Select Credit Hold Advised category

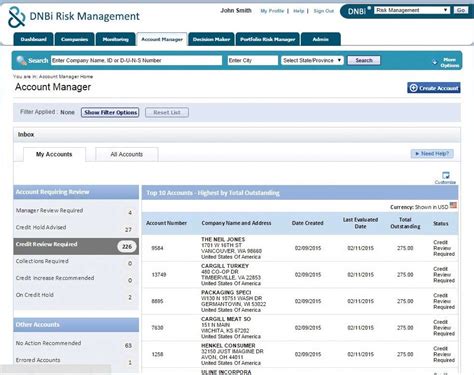76,228
